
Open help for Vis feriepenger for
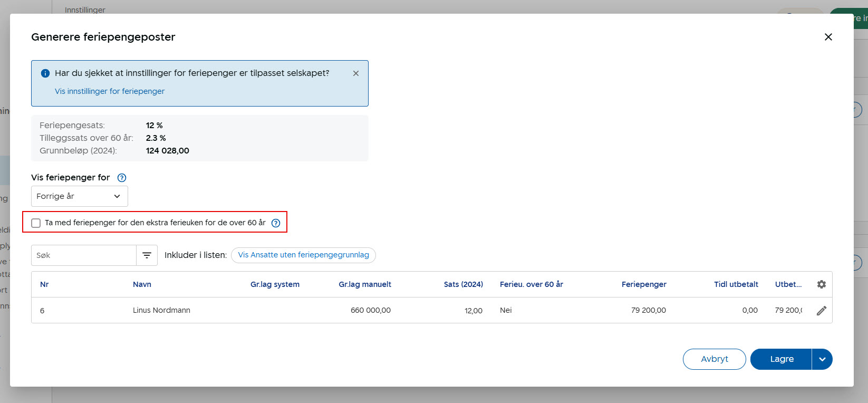coord(122,178)
